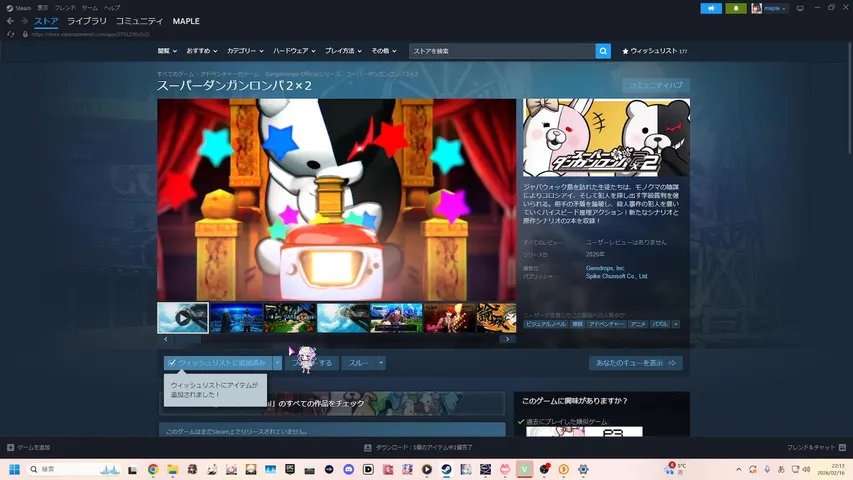853x480 pixels.
Task: Launch Google Chrome from taskbar
Action: pos(153,469)
